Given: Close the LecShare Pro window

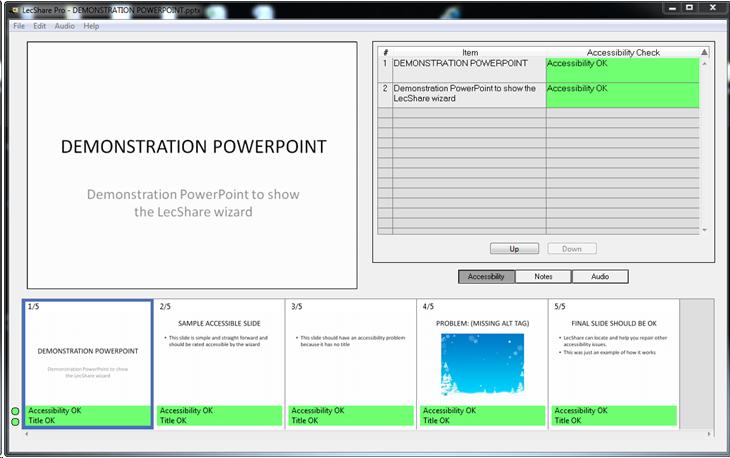Looking at the screenshot, I should point(713,8).
